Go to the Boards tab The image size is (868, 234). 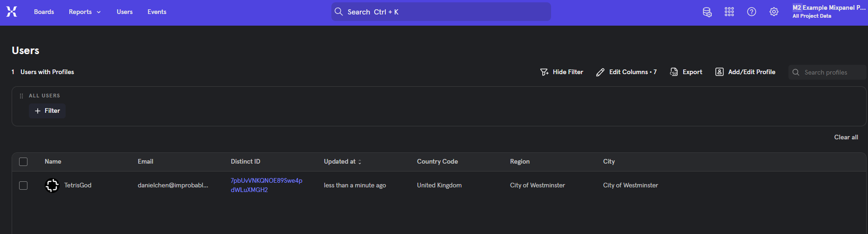[x=44, y=12]
